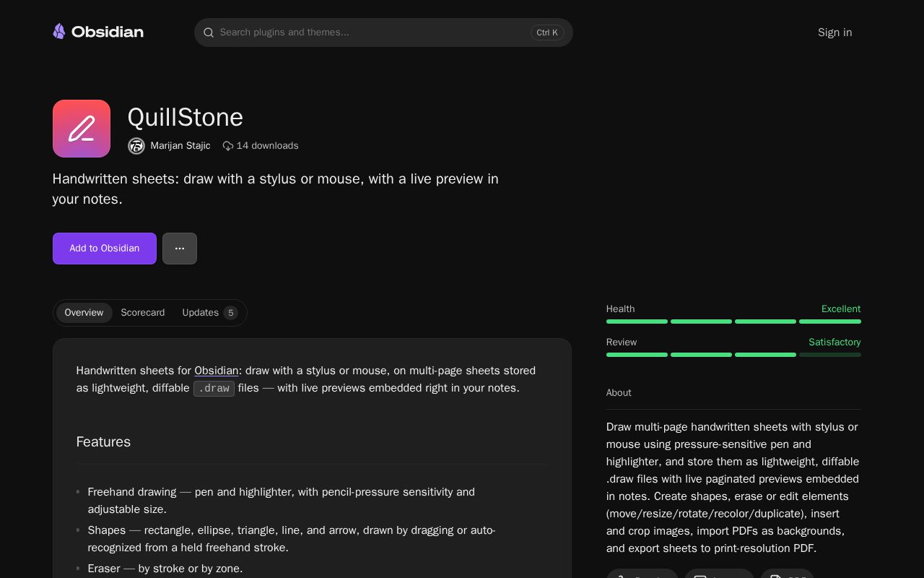
Task: Click the Health score progress bar
Action: [733, 322]
